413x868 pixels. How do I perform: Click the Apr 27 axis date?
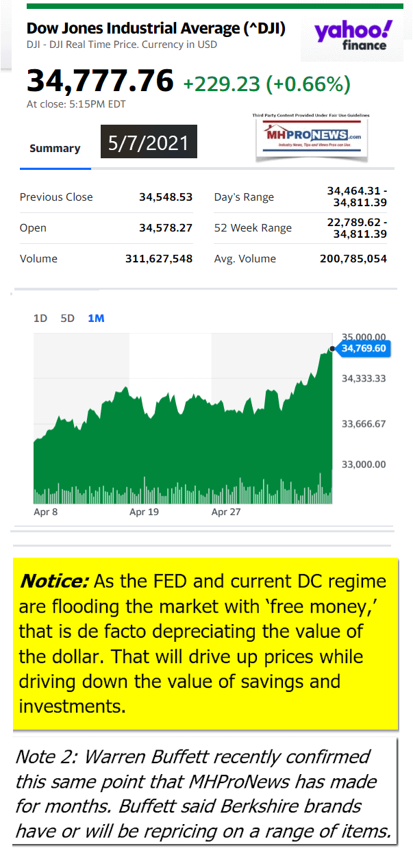pos(226,512)
